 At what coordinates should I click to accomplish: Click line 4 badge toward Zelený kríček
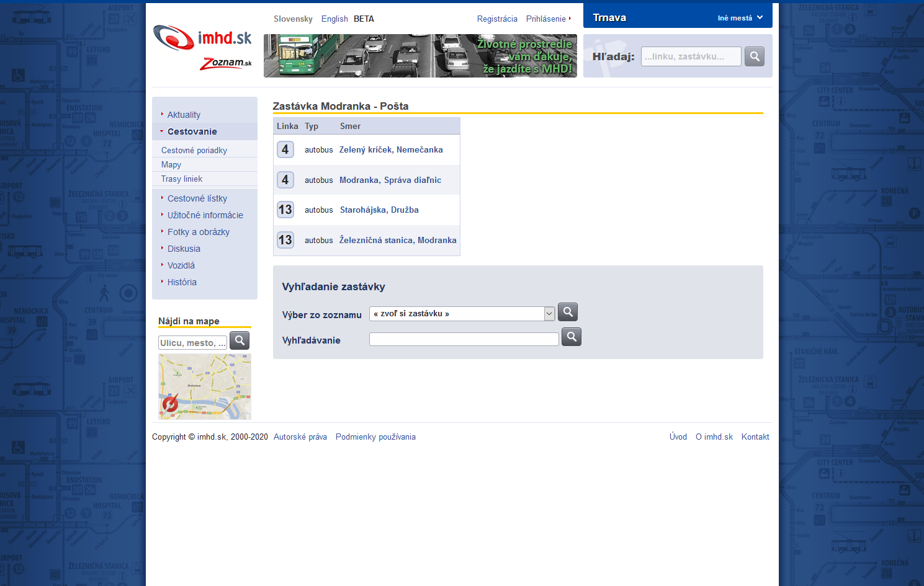coord(285,149)
